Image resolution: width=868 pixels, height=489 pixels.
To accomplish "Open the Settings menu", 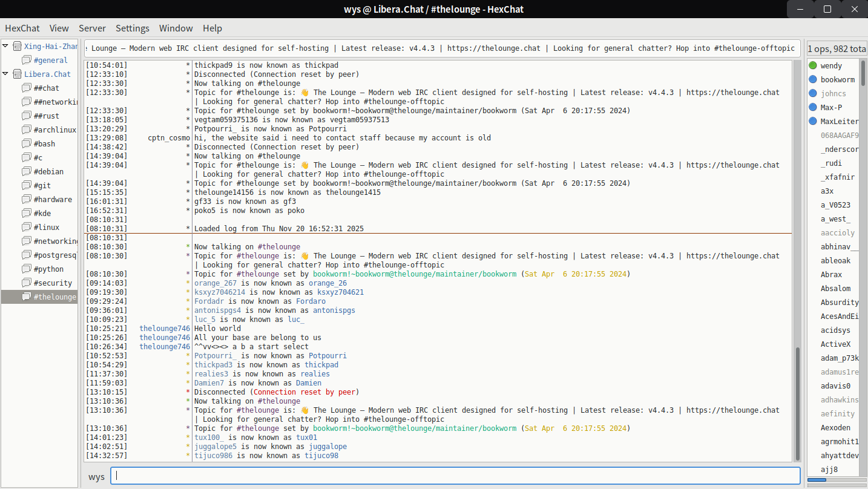I will 133,28.
